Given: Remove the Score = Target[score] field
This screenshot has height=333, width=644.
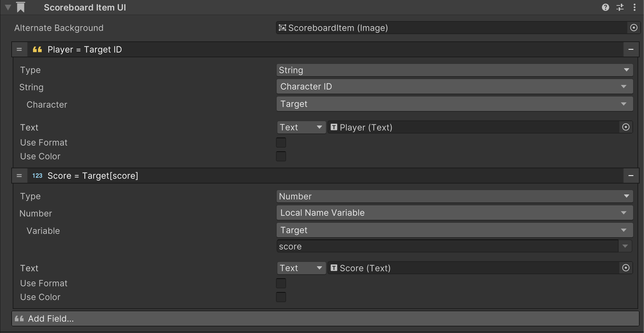Looking at the screenshot, I should click(631, 176).
